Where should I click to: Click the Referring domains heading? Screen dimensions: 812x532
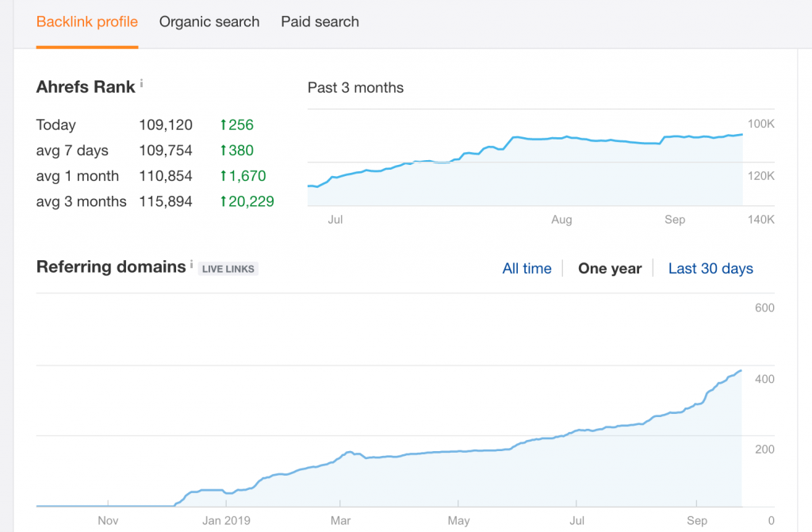(x=111, y=267)
